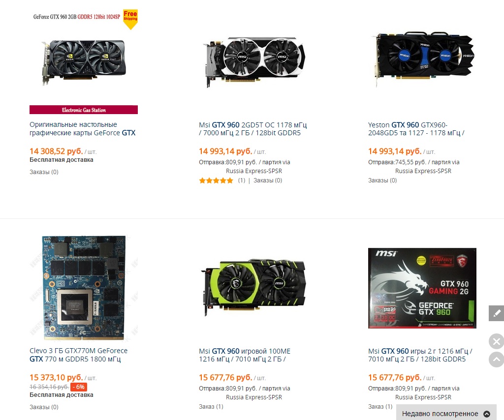The image size is (504, 420).
Task: Click the MSI GTX 960 Gaming 2G box image
Action: click(x=422, y=288)
